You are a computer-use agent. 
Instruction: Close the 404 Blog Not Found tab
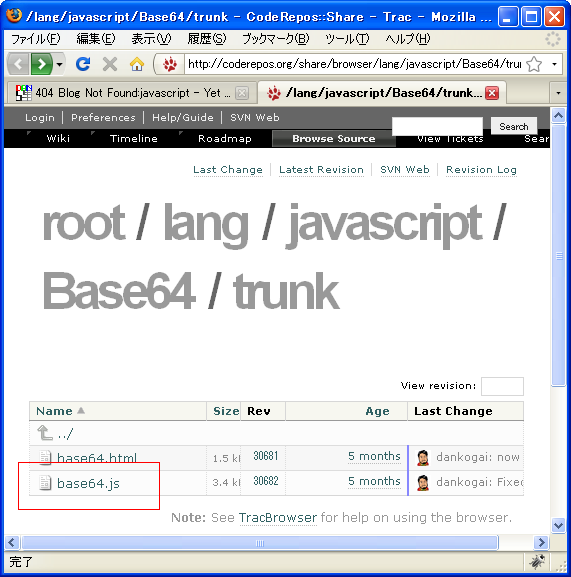click(x=242, y=93)
